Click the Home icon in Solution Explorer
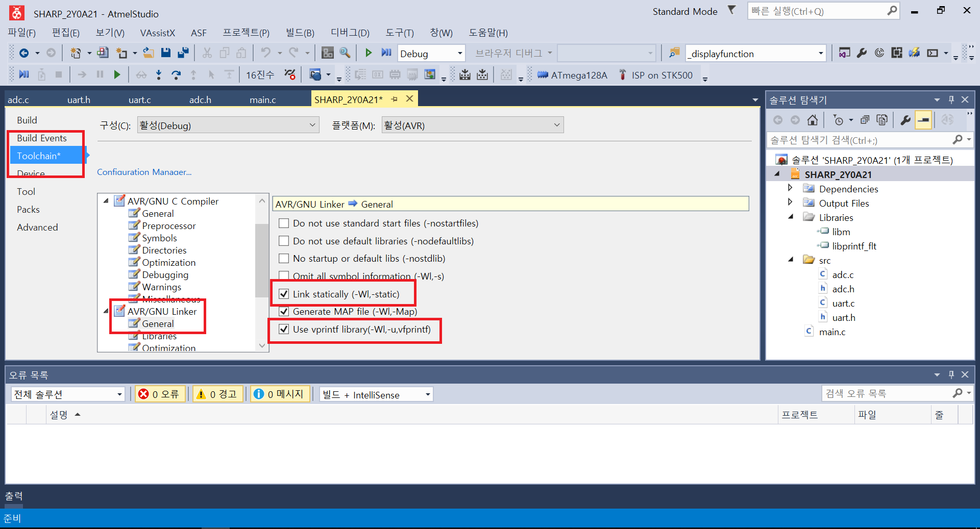980x529 pixels. (x=813, y=120)
